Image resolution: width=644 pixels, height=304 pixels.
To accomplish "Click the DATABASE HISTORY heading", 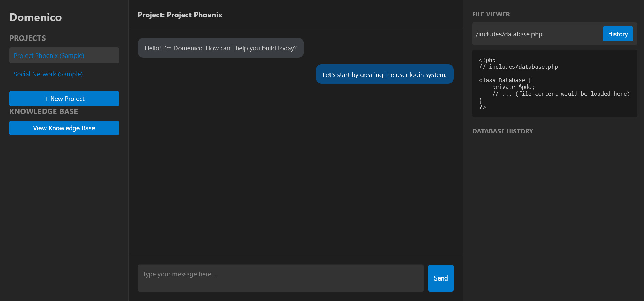I will 503,131.
